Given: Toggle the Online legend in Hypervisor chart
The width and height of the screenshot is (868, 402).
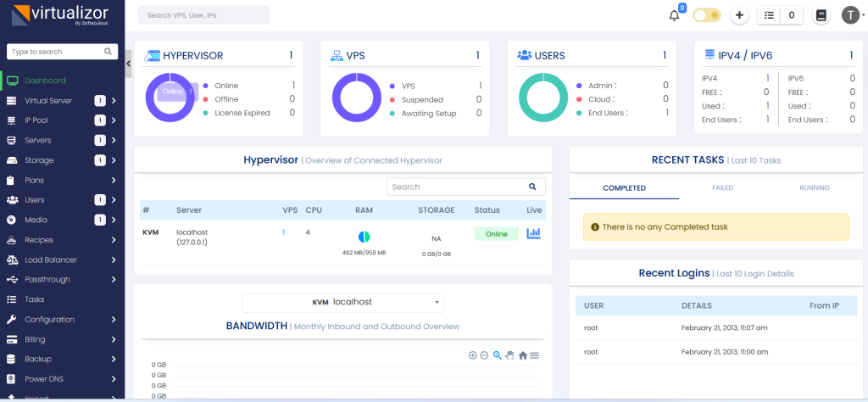Looking at the screenshot, I should pyautogui.click(x=226, y=86).
